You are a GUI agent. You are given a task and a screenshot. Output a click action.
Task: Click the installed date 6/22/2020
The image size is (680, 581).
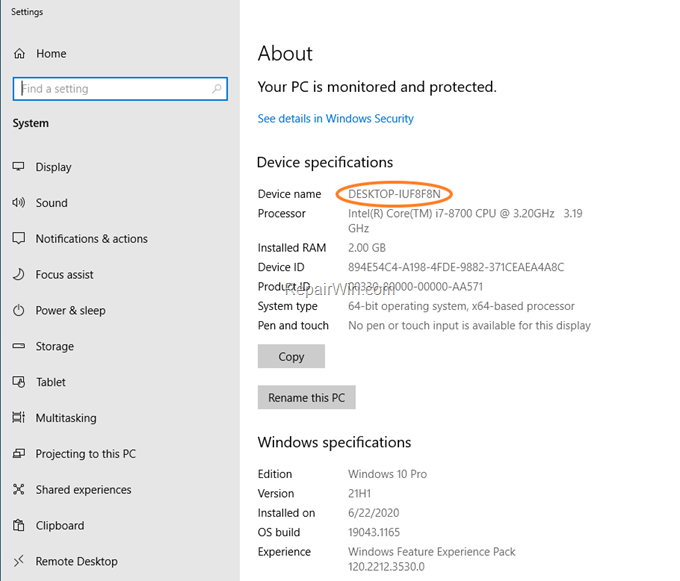coord(373,513)
